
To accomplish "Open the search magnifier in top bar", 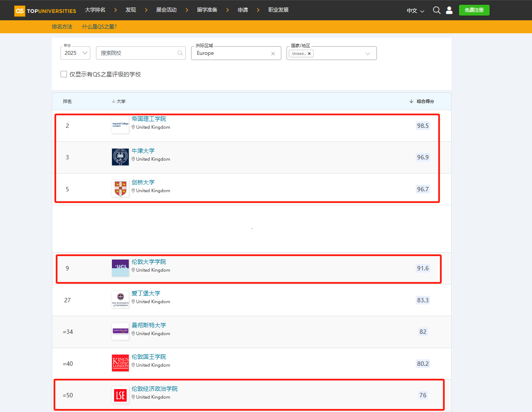I will coord(436,10).
